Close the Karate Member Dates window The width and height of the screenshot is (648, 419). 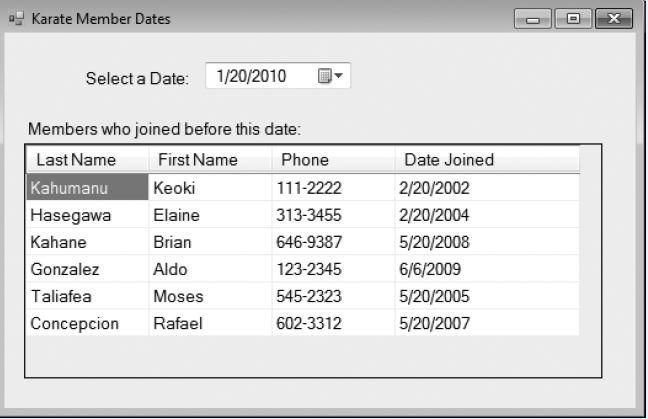click(x=614, y=19)
